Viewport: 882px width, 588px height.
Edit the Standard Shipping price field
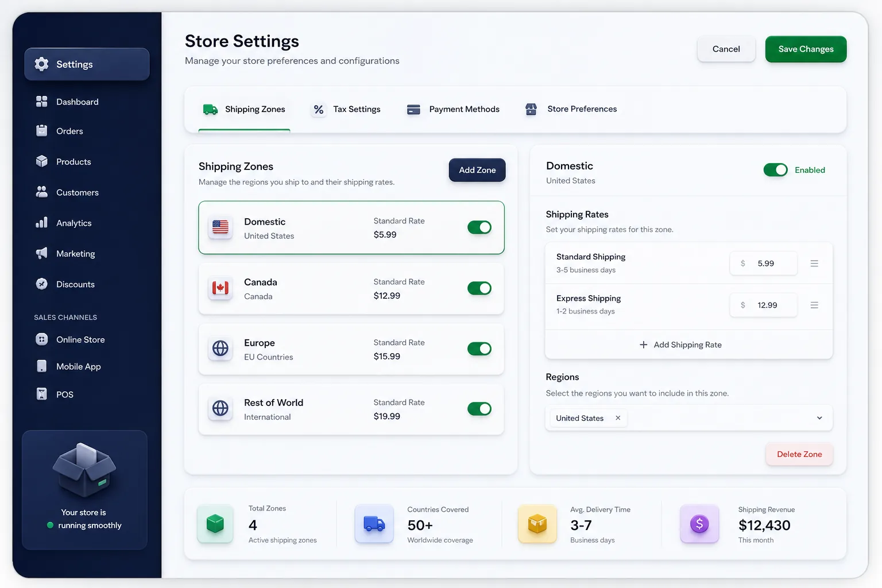(764, 264)
